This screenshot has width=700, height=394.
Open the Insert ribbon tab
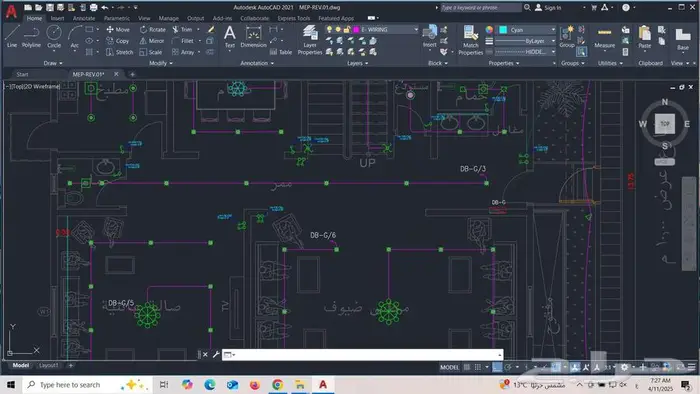57,18
